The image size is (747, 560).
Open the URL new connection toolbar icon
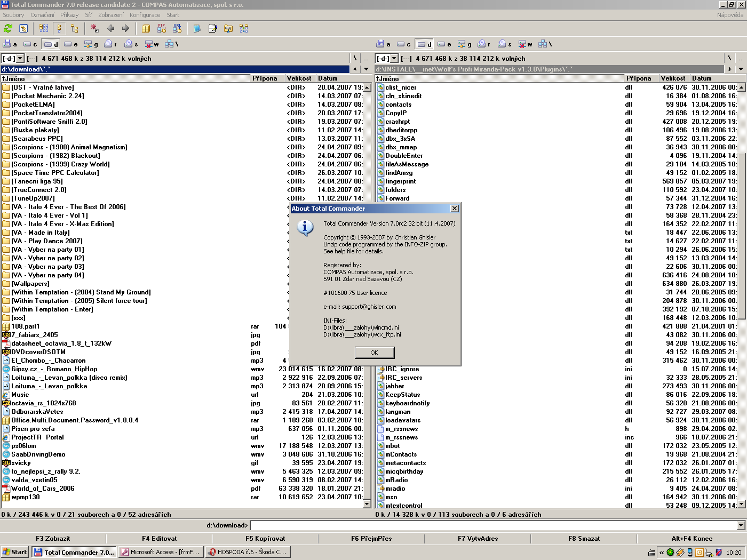point(177,28)
